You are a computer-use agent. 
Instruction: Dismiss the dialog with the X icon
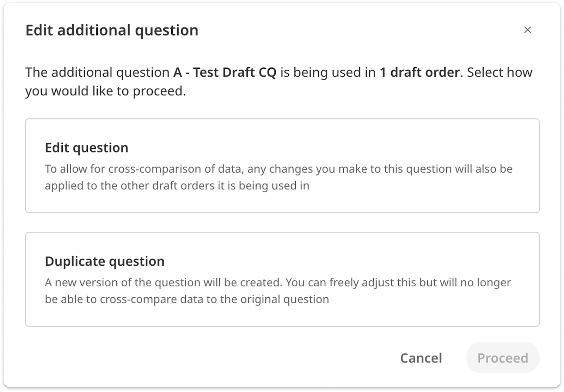pos(527,30)
